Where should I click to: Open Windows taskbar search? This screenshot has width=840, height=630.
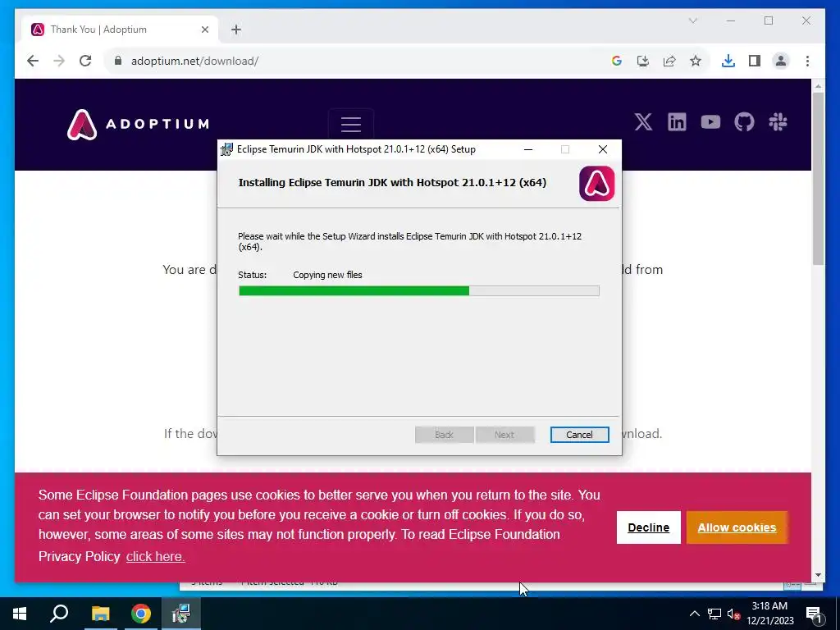59,614
